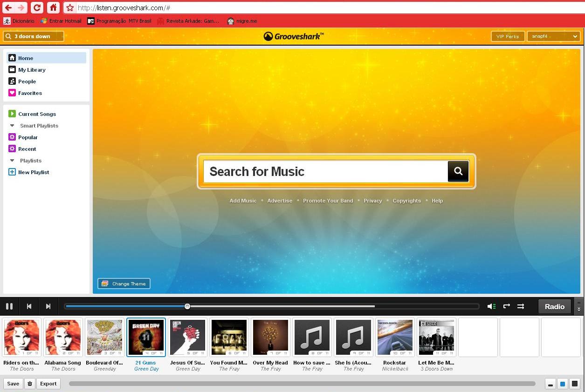Clear queue with trash icon
This screenshot has height=392, width=585.
click(30, 384)
